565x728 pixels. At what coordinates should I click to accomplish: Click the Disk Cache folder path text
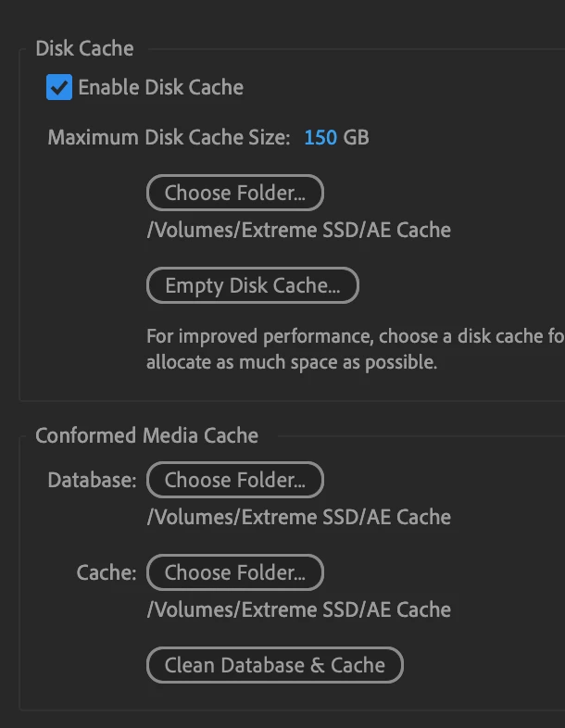[x=298, y=230]
